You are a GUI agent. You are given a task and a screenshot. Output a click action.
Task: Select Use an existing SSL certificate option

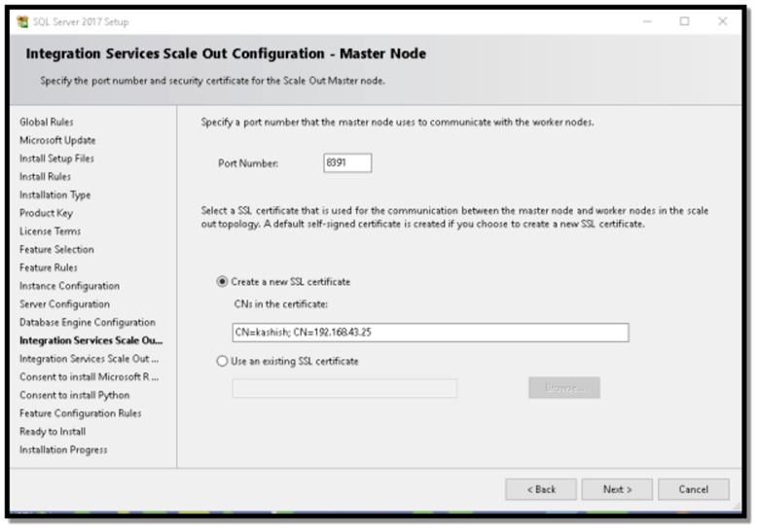[287, 362]
